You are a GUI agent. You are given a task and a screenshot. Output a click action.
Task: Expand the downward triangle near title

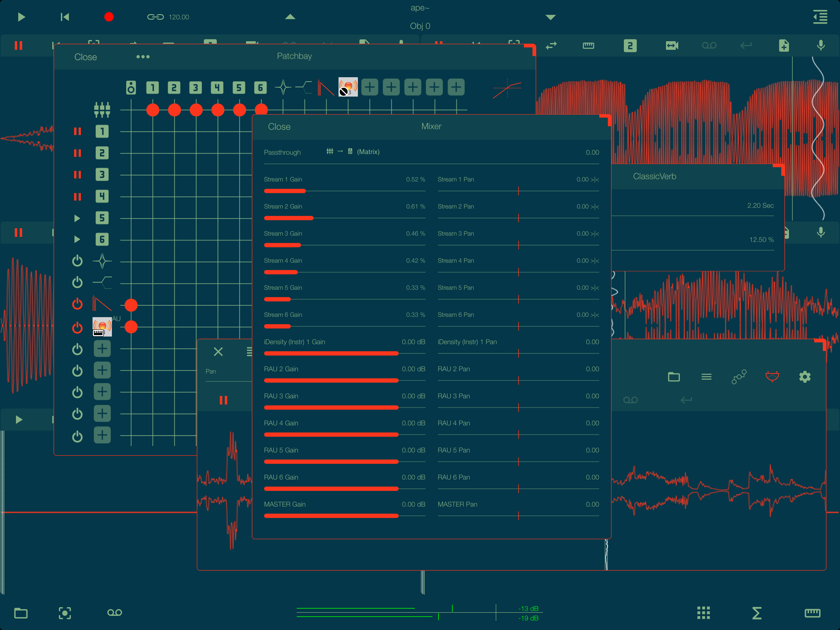click(x=550, y=17)
